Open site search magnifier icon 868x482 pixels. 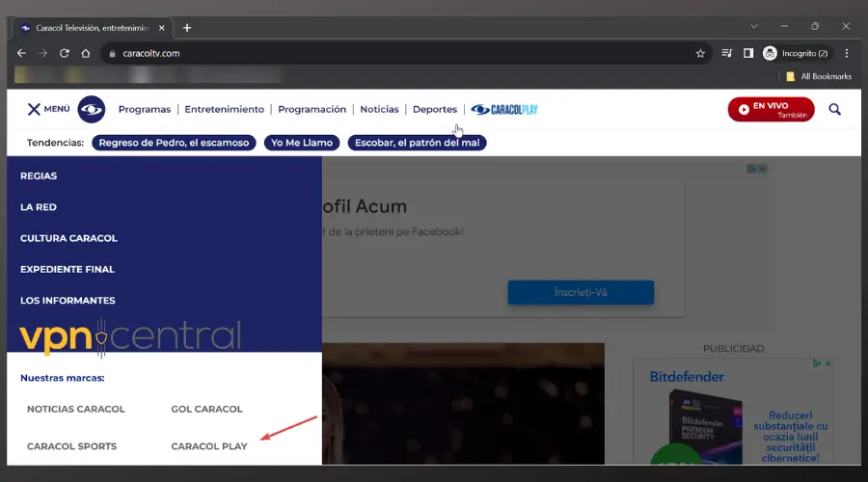[835, 109]
